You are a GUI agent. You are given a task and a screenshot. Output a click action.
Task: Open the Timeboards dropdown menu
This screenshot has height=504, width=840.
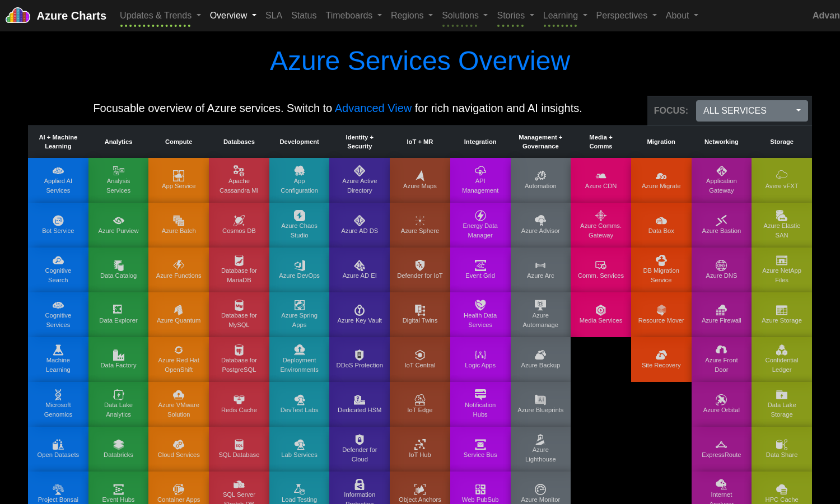(x=353, y=16)
